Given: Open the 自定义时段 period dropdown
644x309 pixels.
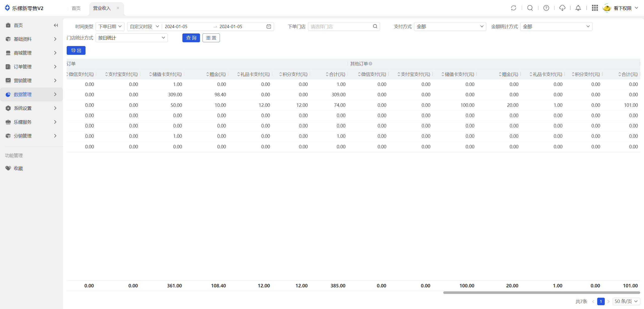Looking at the screenshot, I should (x=144, y=26).
